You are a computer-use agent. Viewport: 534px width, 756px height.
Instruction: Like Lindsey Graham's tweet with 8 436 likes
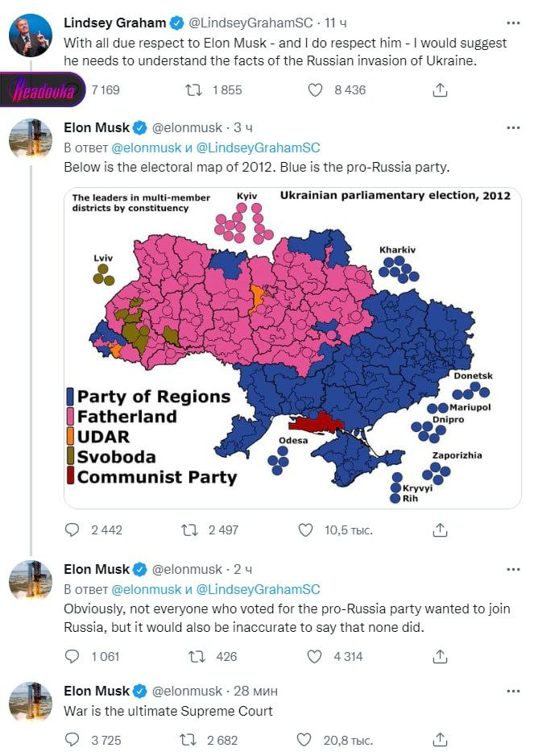point(316,90)
